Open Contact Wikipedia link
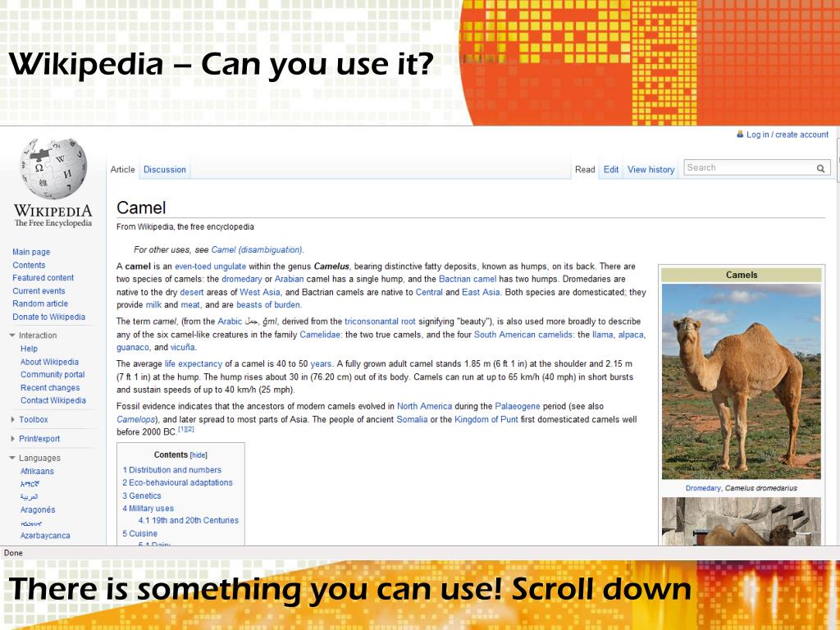 click(53, 400)
